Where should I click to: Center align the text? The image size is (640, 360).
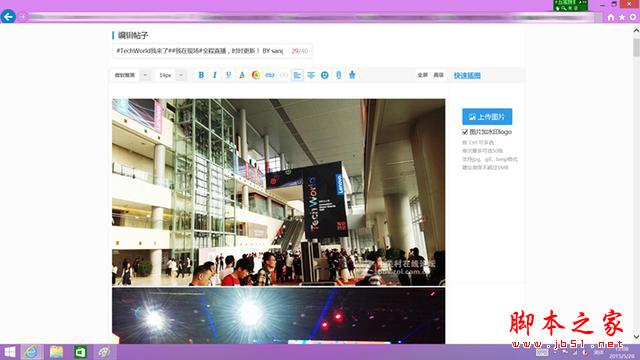311,75
